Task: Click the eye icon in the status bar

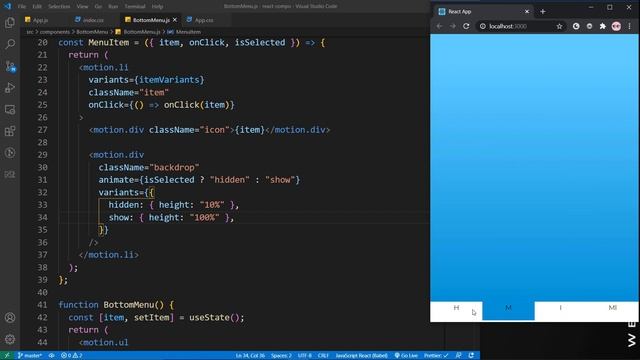Action: click(51, 356)
